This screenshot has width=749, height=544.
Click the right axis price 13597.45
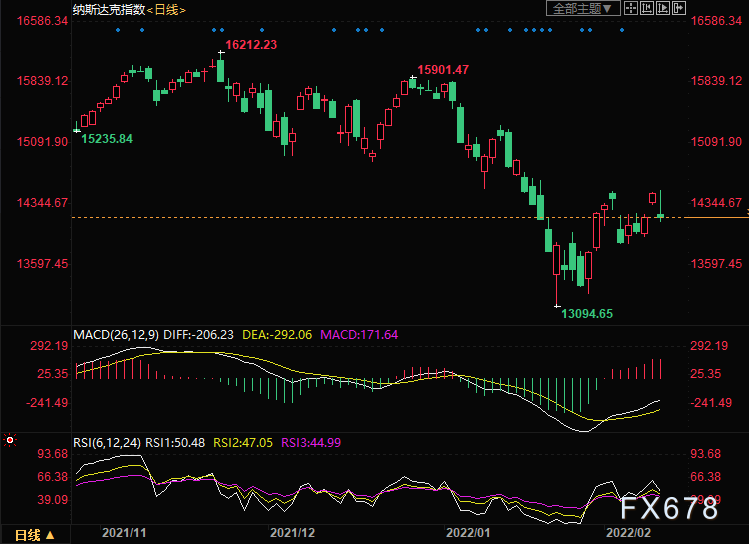[717, 264]
